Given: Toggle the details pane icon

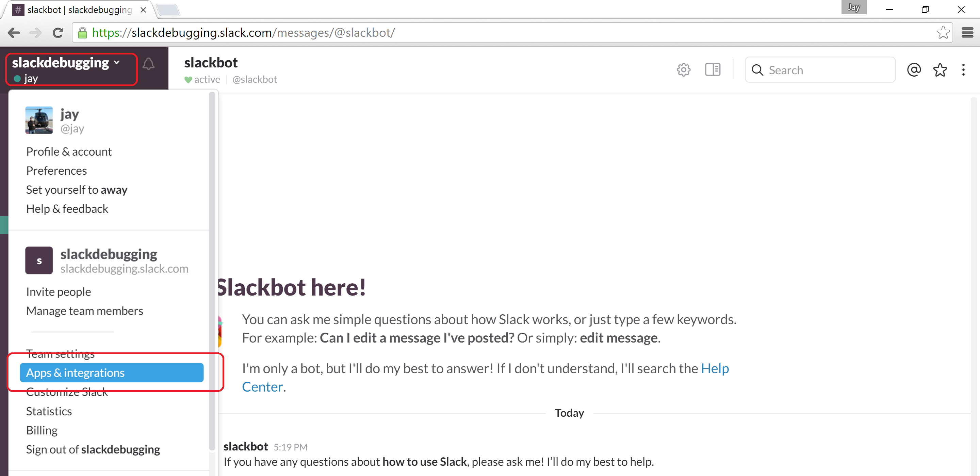Looking at the screenshot, I should click(712, 70).
